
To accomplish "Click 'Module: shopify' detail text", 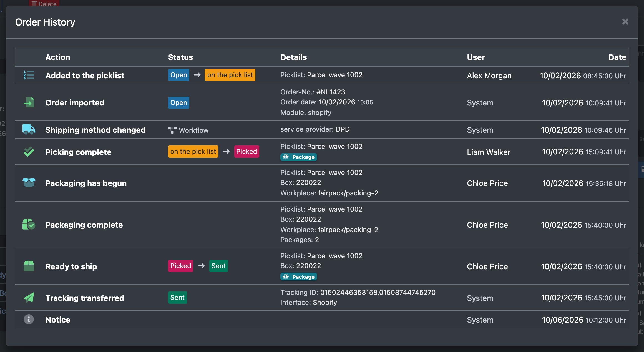I will (306, 112).
